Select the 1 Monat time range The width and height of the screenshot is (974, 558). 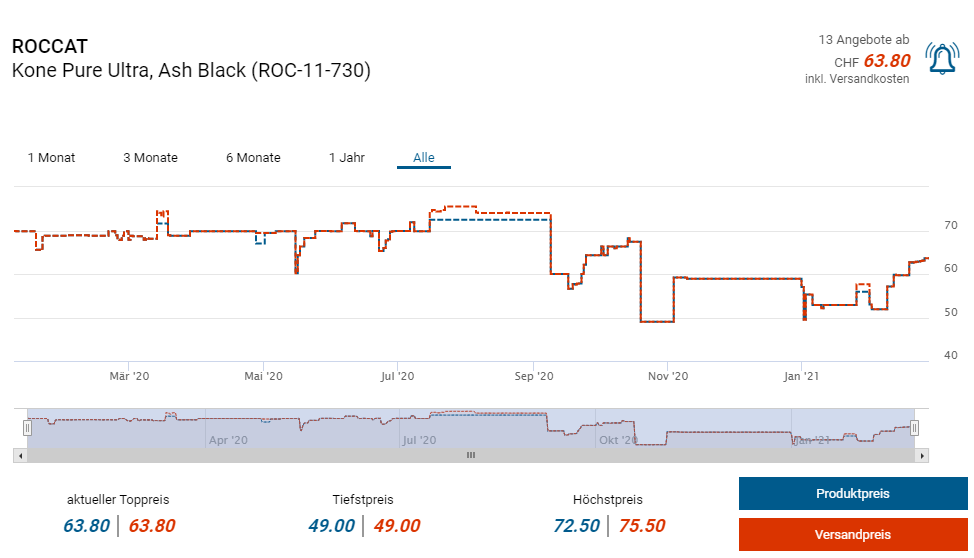(51, 158)
